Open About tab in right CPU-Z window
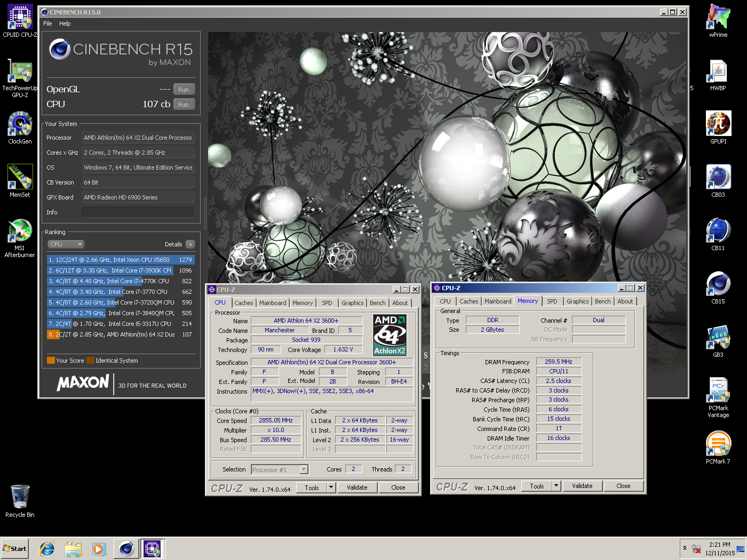 click(x=625, y=301)
